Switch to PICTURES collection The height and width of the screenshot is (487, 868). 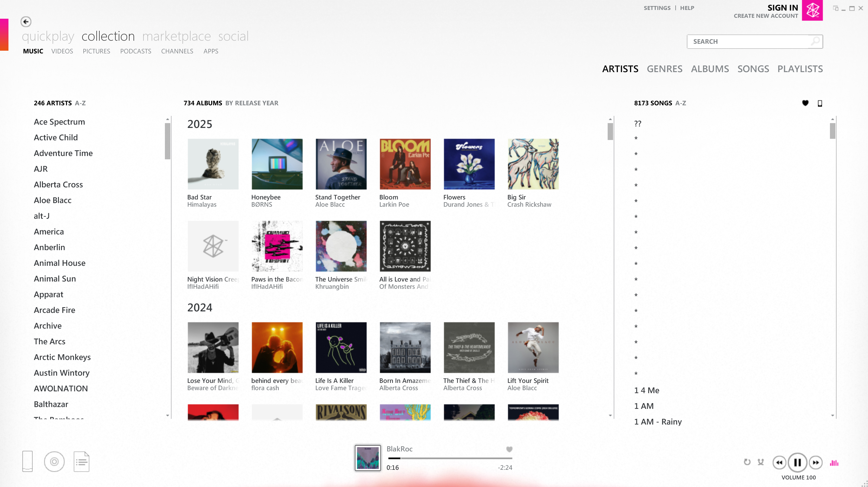96,51
